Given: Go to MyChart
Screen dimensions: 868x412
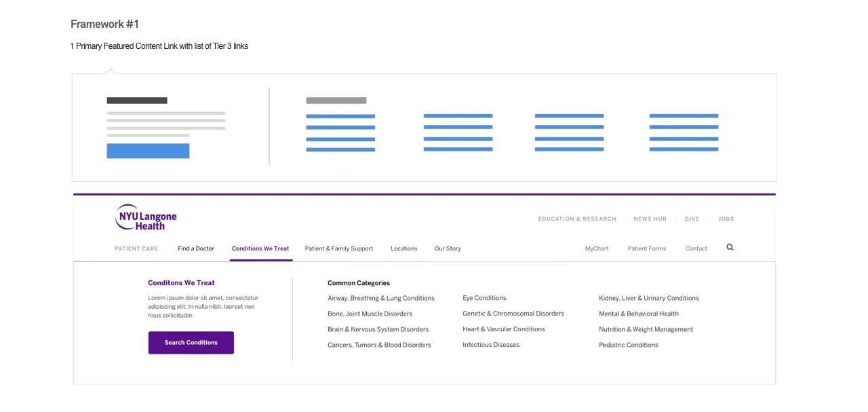Looking at the screenshot, I should pyautogui.click(x=597, y=248).
